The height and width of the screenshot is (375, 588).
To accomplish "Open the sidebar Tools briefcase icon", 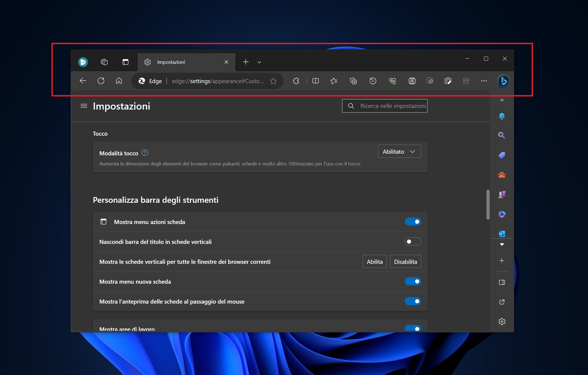I will tap(502, 175).
